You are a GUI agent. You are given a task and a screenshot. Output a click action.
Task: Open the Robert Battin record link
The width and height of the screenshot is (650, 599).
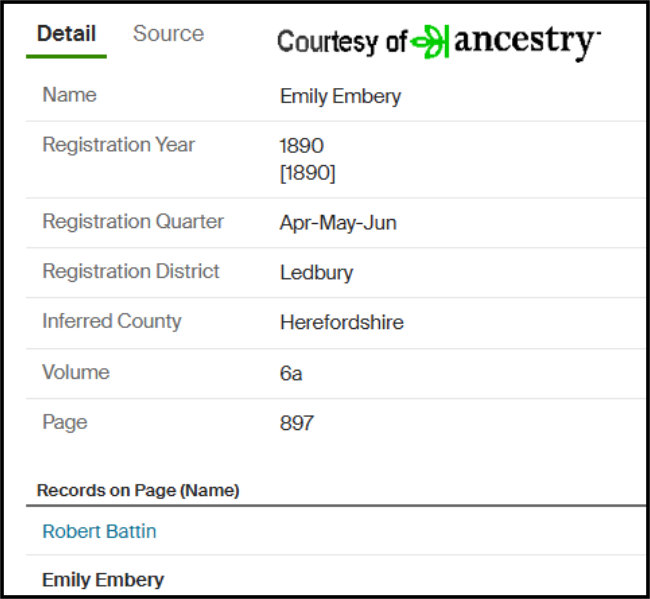pos(99,532)
